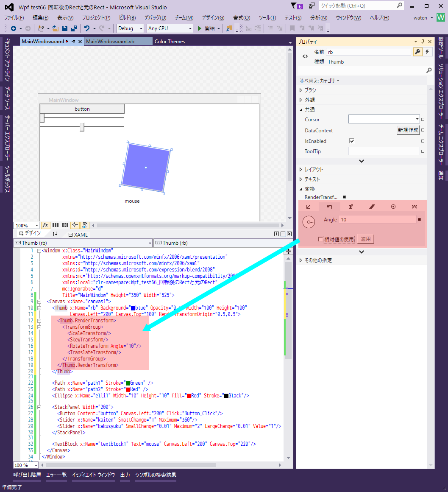Screen dimensions: 448x492
Task: Select the Flip transform icon
Action: click(415, 206)
